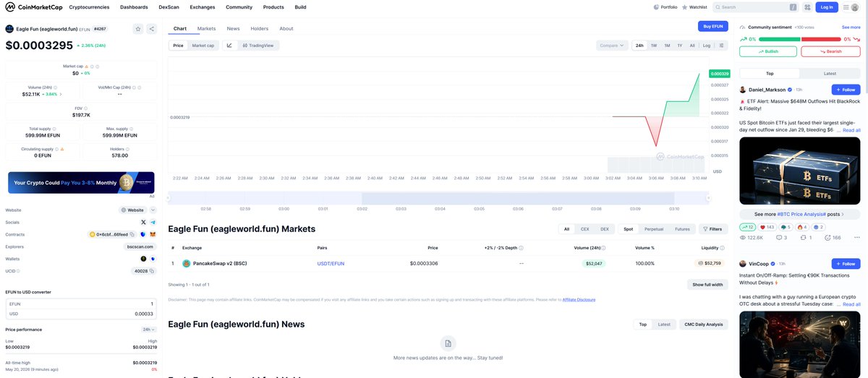Switch to the Holders tab
Viewport: 868px width, 378px height.
tap(259, 28)
